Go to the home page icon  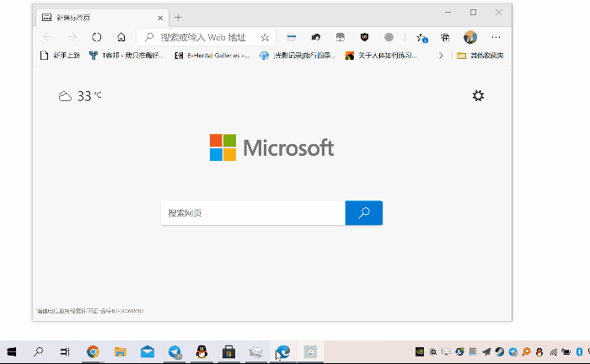pos(121,37)
